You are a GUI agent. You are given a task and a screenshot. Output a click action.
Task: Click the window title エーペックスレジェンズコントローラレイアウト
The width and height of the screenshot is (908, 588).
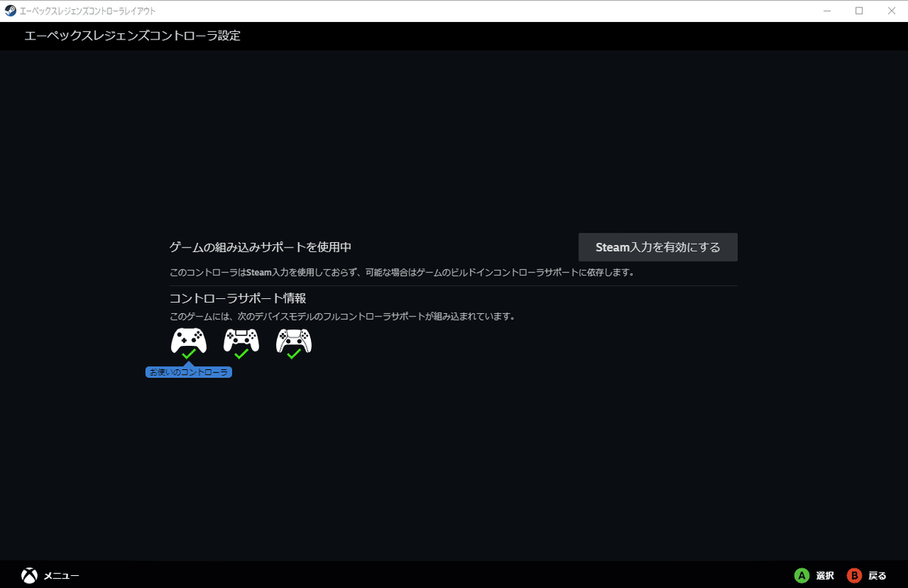pyautogui.click(x=89, y=11)
